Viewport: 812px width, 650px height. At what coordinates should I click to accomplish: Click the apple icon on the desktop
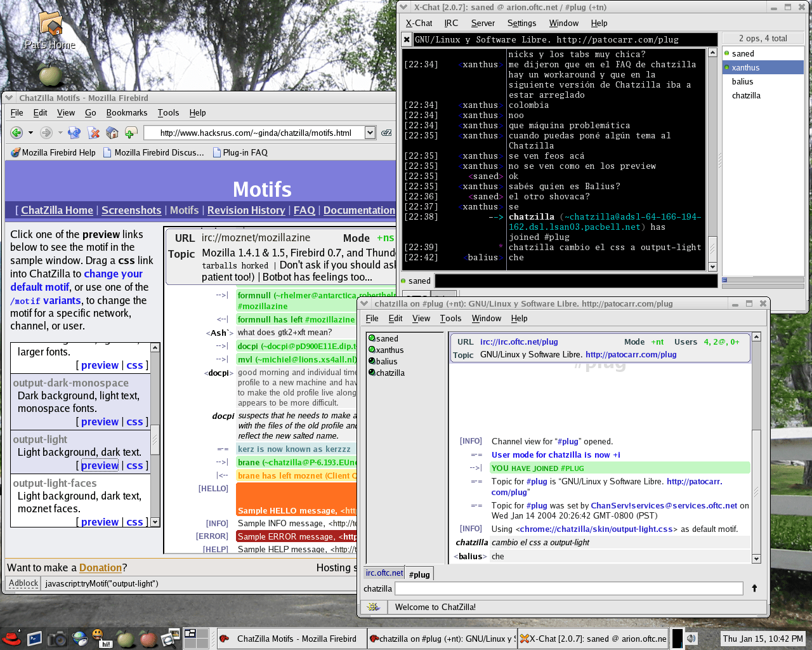[50, 75]
